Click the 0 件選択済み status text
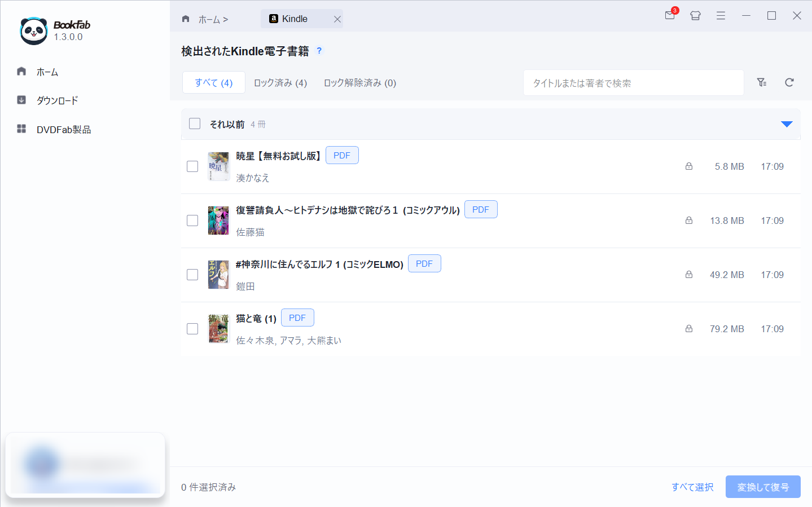 pyautogui.click(x=208, y=487)
